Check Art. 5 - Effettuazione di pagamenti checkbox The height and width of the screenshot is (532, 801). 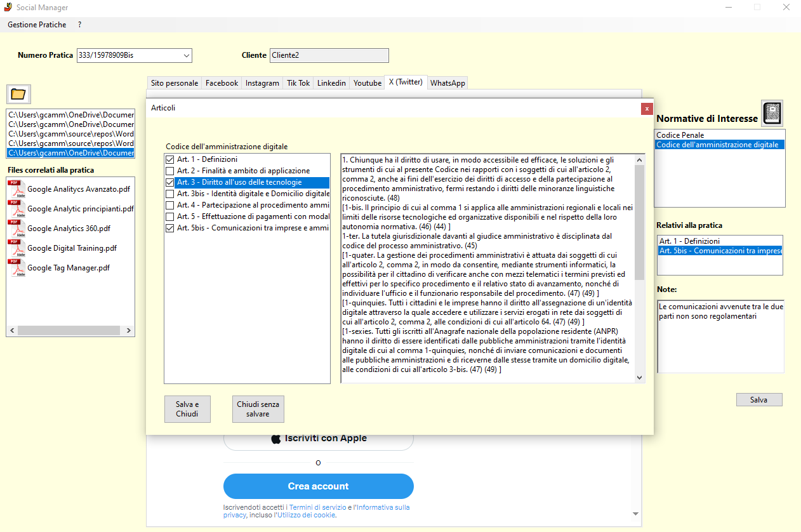point(169,216)
